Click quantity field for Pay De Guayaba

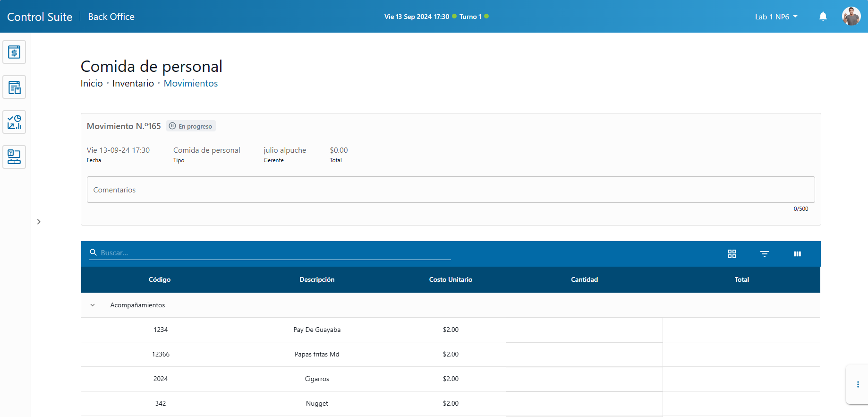584,330
